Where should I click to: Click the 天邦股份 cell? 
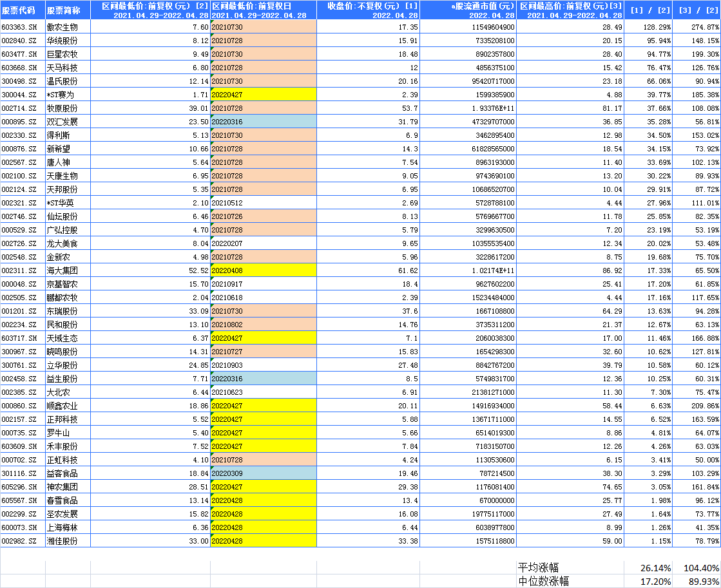[68, 189]
